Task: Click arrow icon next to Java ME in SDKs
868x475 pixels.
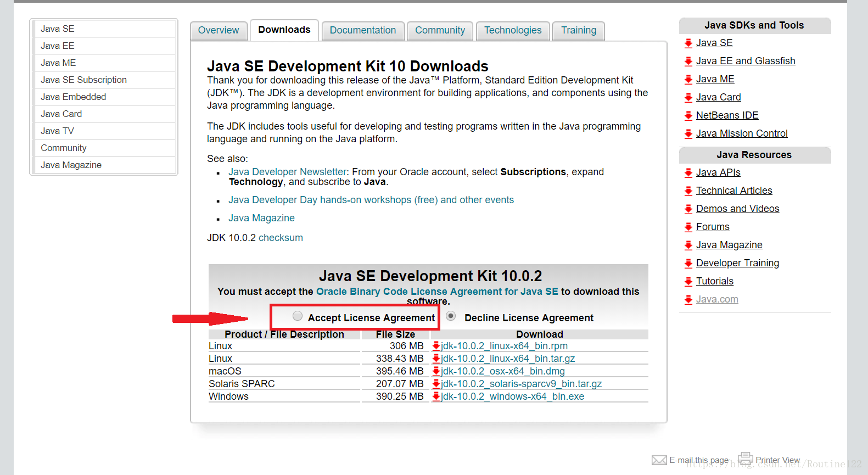Action: [x=688, y=79]
